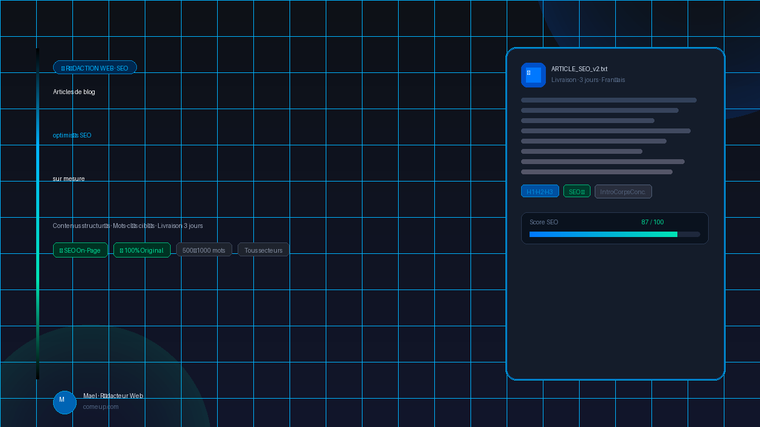The height and width of the screenshot is (427, 760).
Task: Click the Articles de blog heading
Action: 74,92
